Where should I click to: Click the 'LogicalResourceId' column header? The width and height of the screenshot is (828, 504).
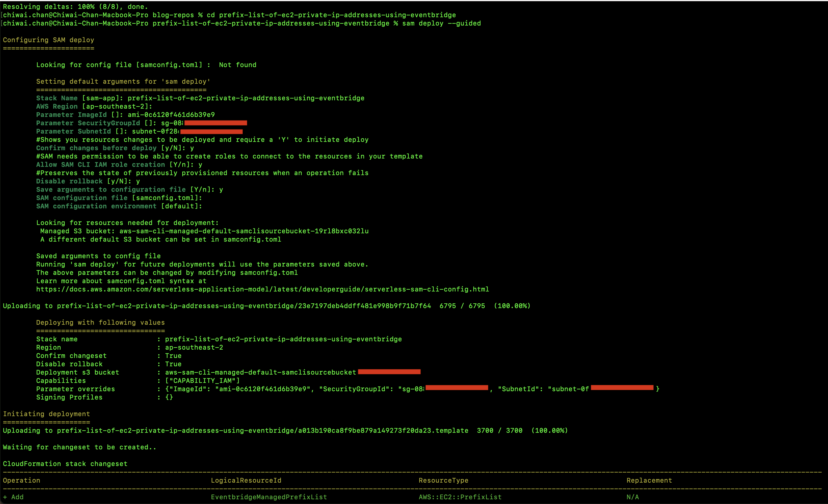(x=246, y=481)
